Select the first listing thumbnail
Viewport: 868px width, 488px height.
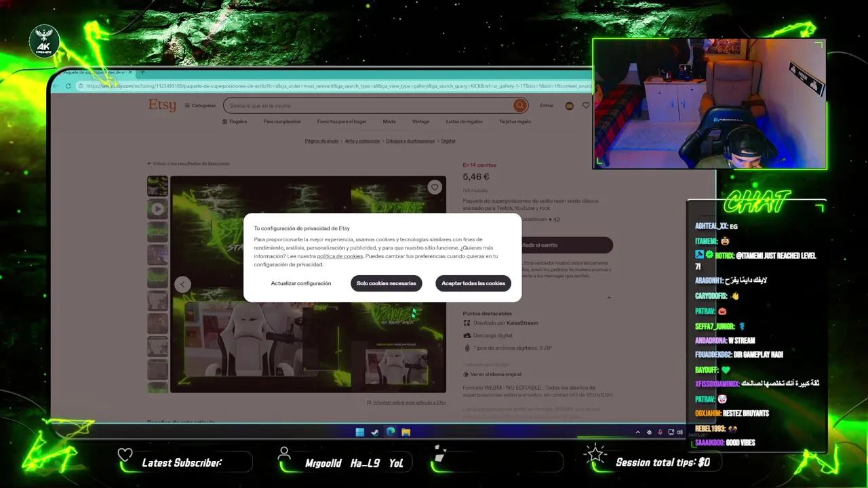[157, 186]
